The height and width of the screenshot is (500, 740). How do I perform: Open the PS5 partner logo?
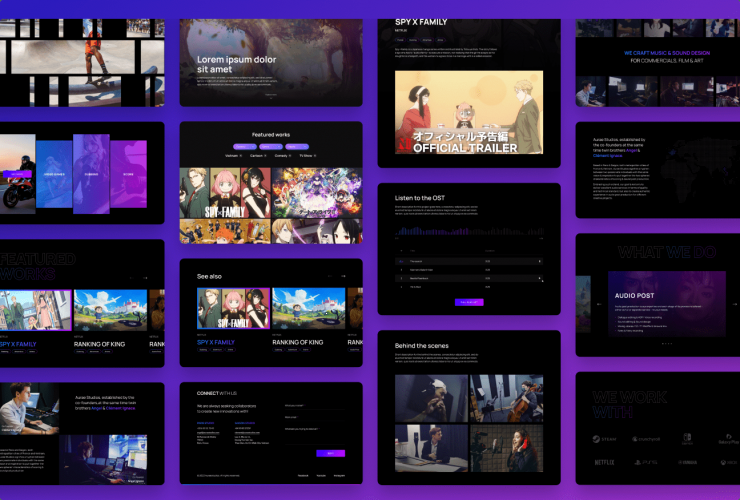click(646, 462)
